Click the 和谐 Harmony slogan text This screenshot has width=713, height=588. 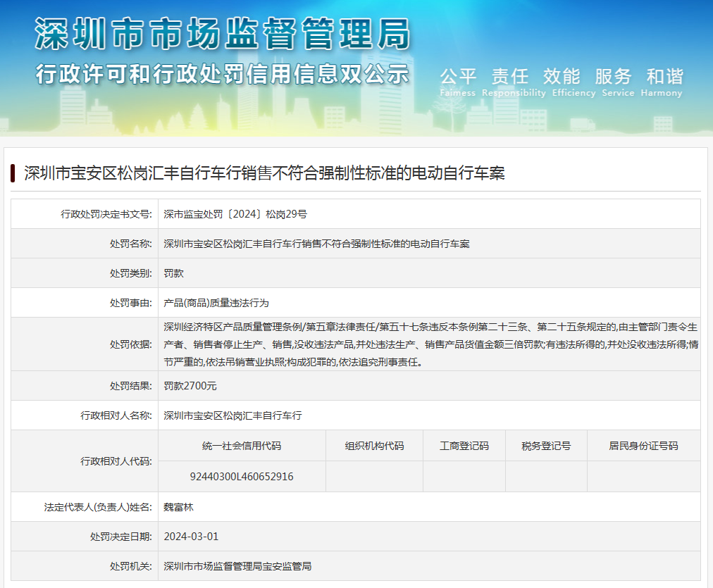coord(662,82)
